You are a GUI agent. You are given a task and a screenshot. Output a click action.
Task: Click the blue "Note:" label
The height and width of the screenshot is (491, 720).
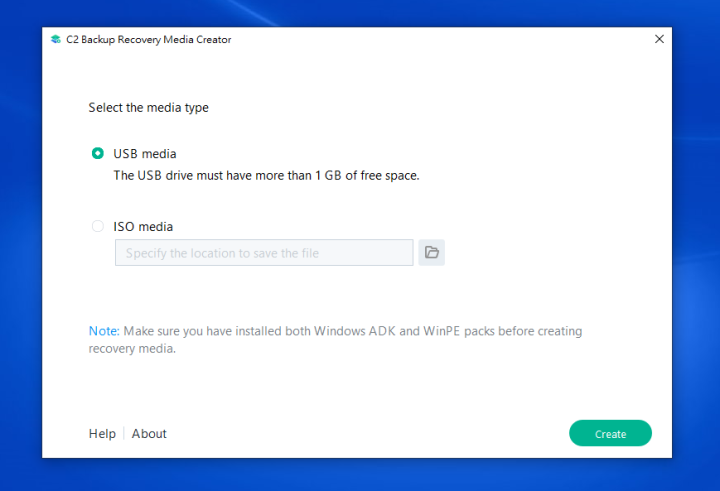tap(103, 331)
